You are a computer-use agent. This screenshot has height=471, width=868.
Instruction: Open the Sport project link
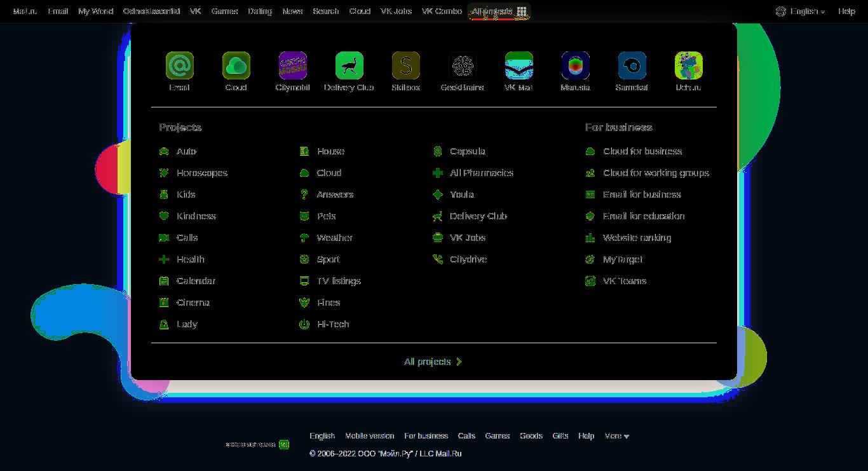pos(329,259)
